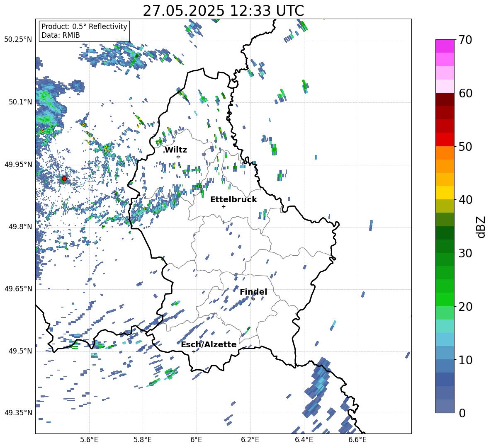Click the 49.5°N latitude label
The height and width of the screenshot is (448, 491).
pyautogui.click(x=20, y=351)
